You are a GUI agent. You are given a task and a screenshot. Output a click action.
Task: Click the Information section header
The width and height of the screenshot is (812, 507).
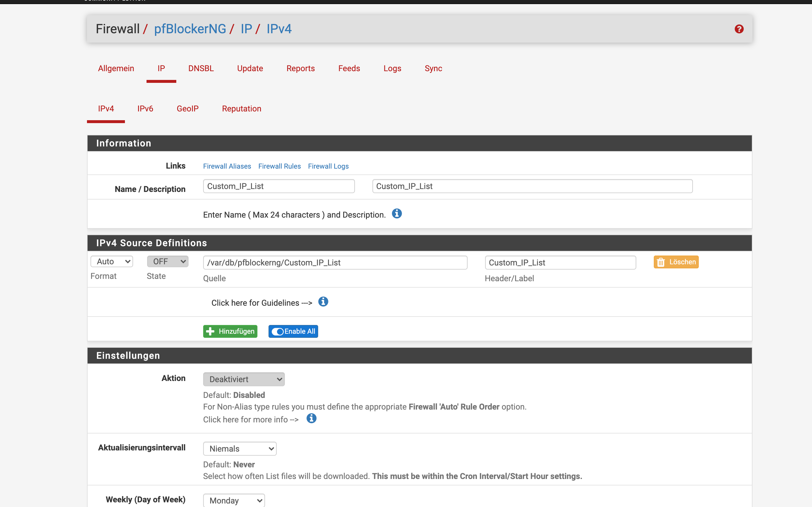pyautogui.click(x=420, y=143)
